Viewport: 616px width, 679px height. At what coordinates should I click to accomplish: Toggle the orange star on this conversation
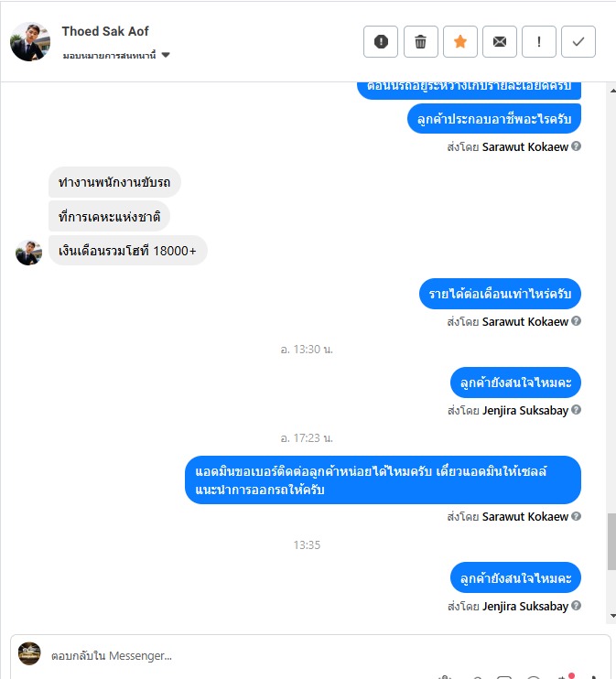coord(460,41)
